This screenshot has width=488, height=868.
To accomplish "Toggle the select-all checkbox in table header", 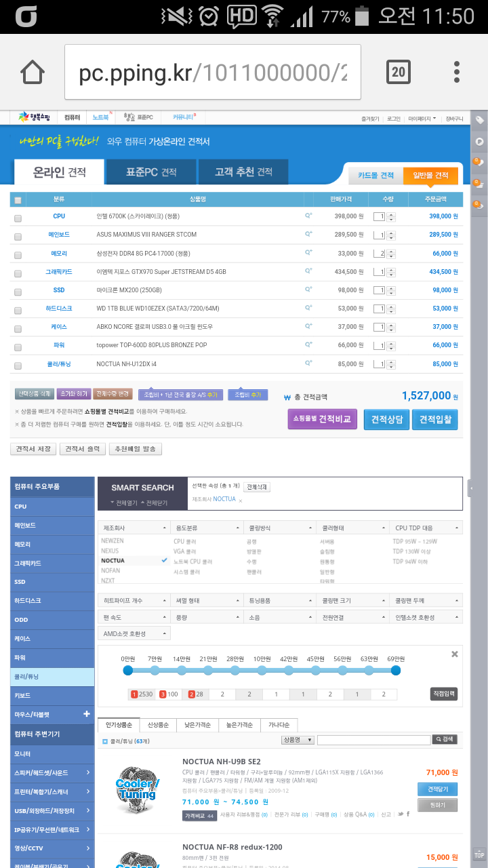I will tap(18, 200).
